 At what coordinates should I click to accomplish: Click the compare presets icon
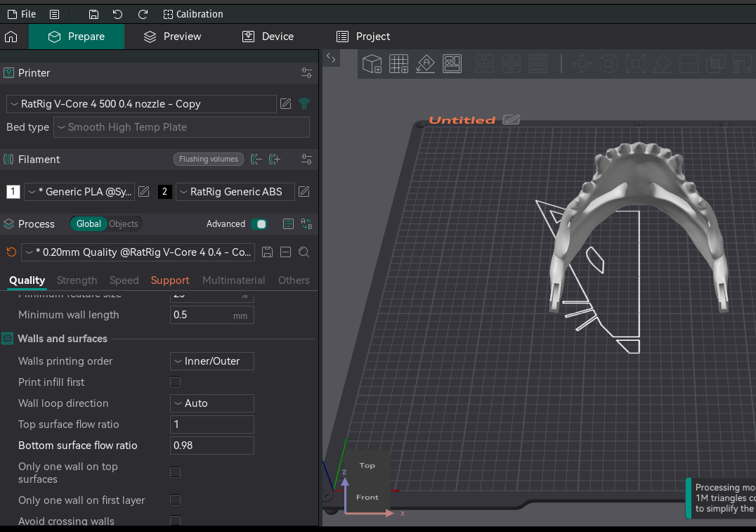[x=306, y=223]
